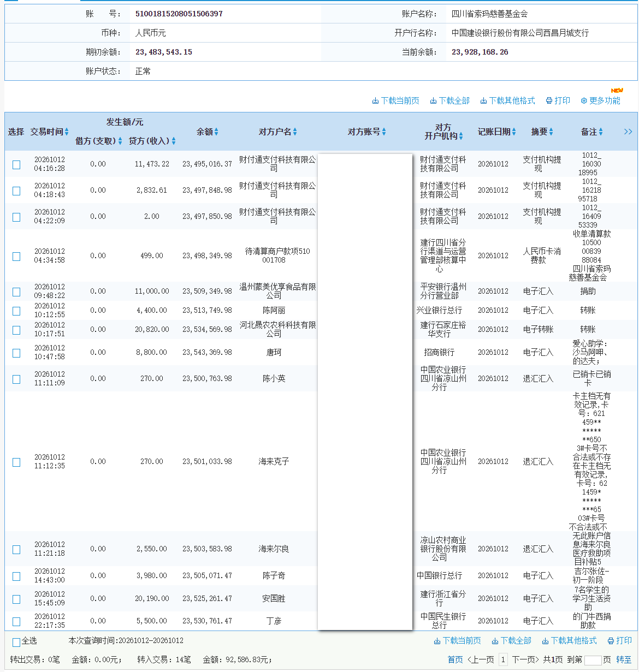Click 转至 to jump to page
The image size is (639, 672).
624,659
